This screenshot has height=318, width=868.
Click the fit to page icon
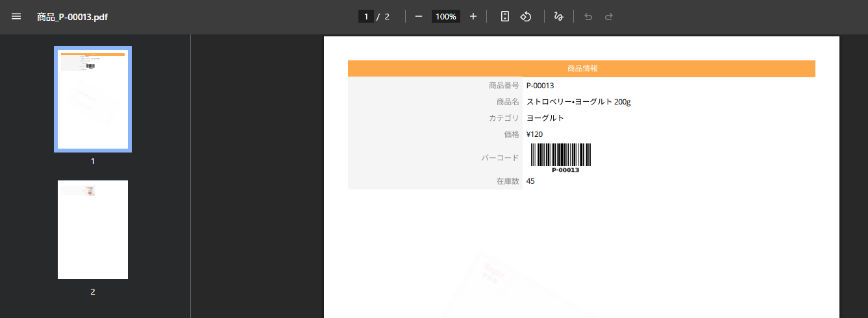click(x=505, y=16)
